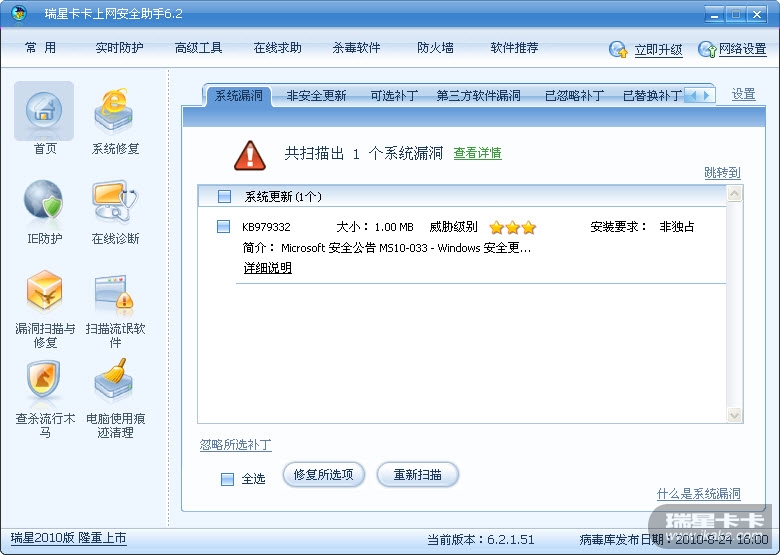Close the Rising Kaka window
The height and width of the screenshot is (555, 780).
(x=757, y=14)
